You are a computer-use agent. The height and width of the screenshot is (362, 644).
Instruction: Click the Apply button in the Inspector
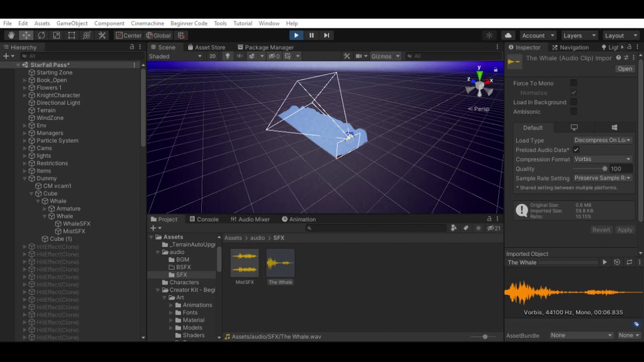click(x=625, y=230)
